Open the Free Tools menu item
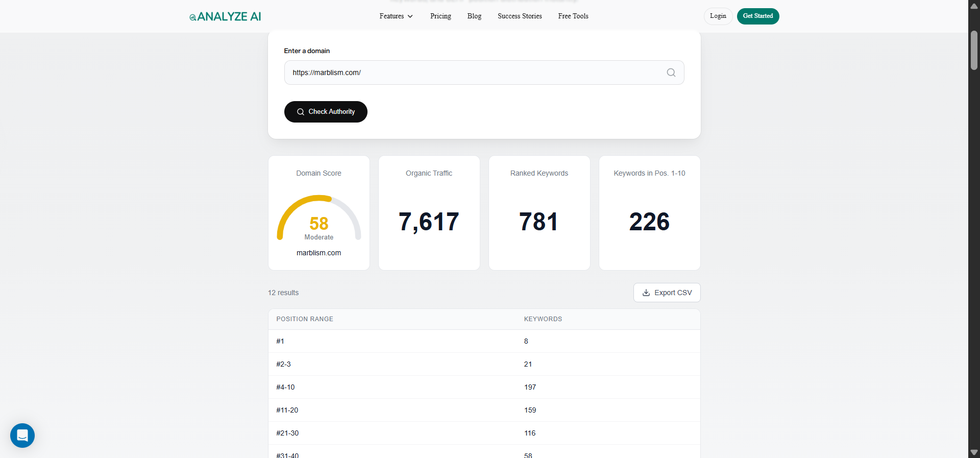980x458 pixels. [x=573, y=16]
